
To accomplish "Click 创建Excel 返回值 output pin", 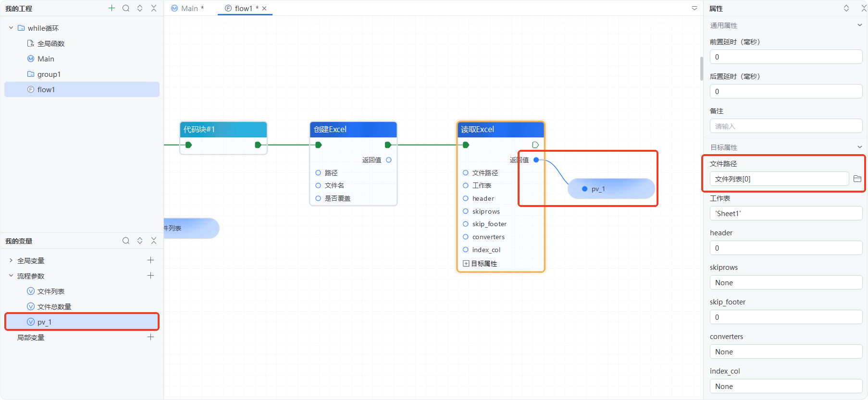I will [389, 160].
